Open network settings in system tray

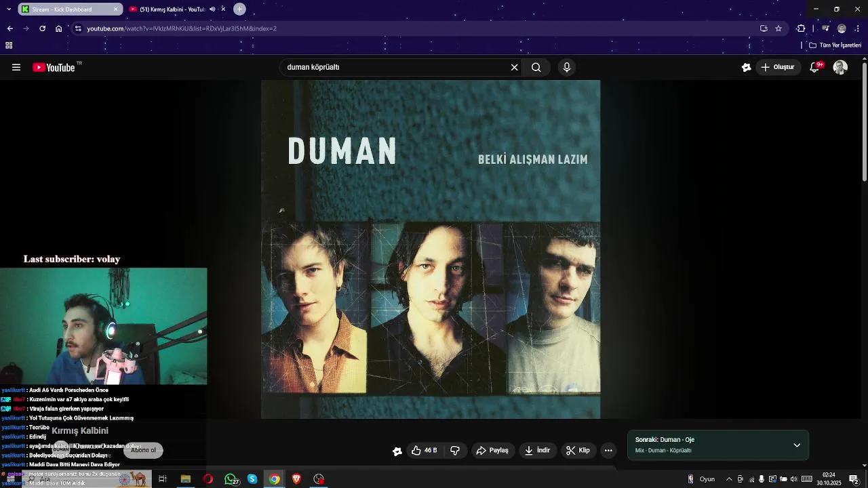[x=751, y=479]
